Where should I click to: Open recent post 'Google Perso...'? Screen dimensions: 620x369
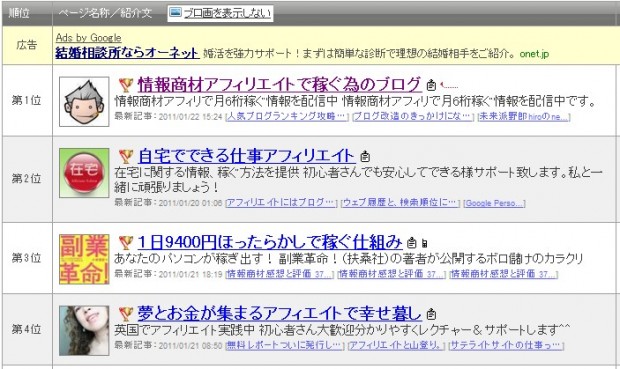[495, 203]
